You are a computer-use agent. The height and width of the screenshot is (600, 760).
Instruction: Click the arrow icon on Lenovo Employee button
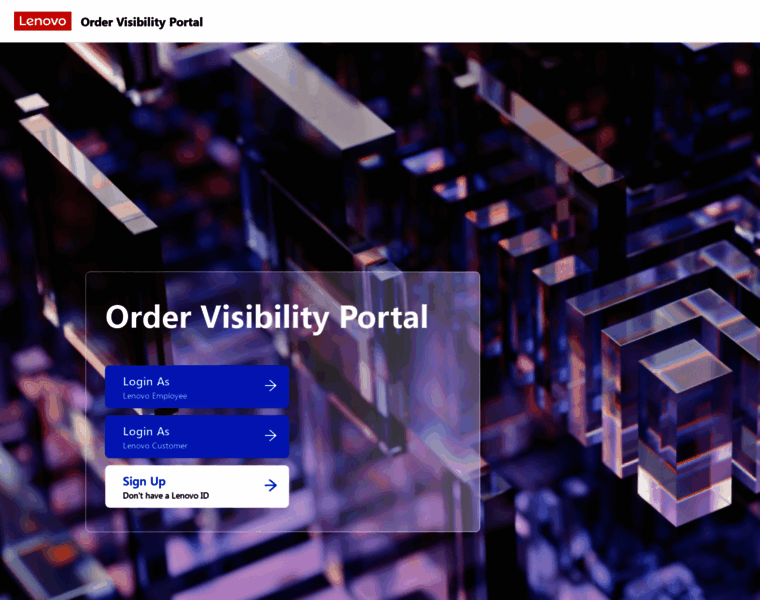(x=270, y=386)
